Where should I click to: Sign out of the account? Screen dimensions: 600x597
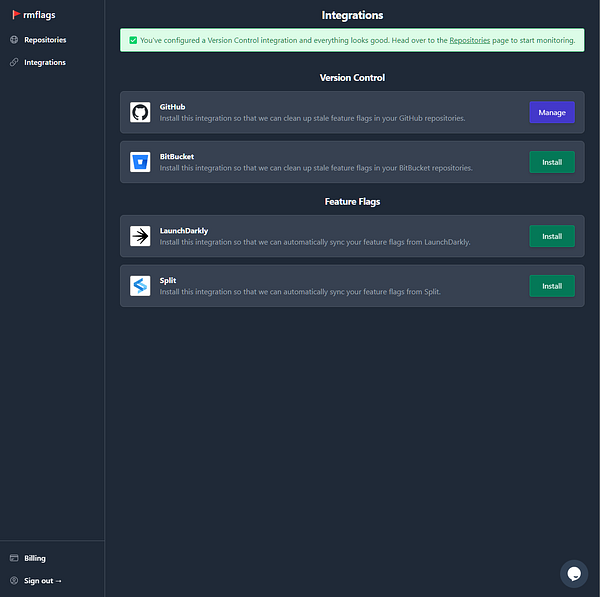tap(42, 581)
